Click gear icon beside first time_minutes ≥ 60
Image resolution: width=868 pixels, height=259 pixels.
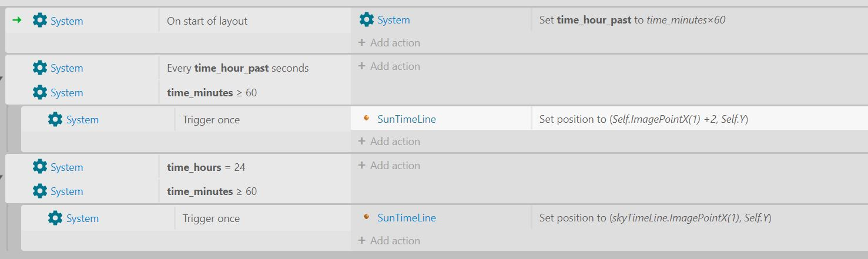[39, 92]
